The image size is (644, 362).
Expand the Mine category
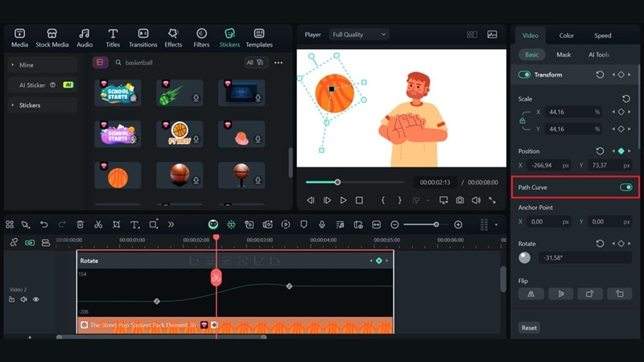42,65
